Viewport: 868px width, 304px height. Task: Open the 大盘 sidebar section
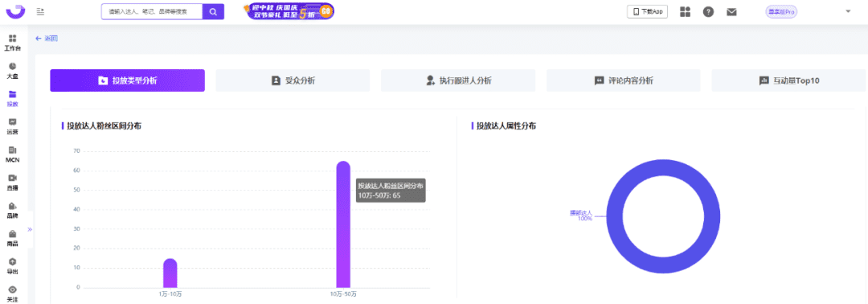[12, 70]
